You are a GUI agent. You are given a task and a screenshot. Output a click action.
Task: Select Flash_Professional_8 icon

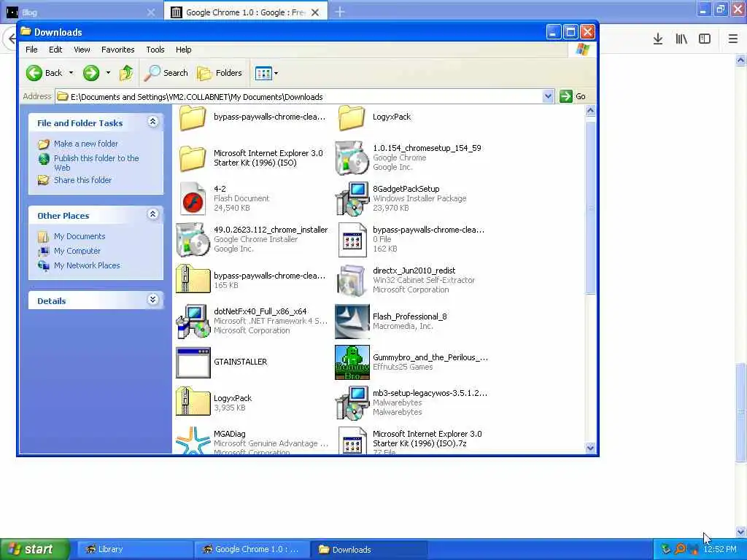352,322
